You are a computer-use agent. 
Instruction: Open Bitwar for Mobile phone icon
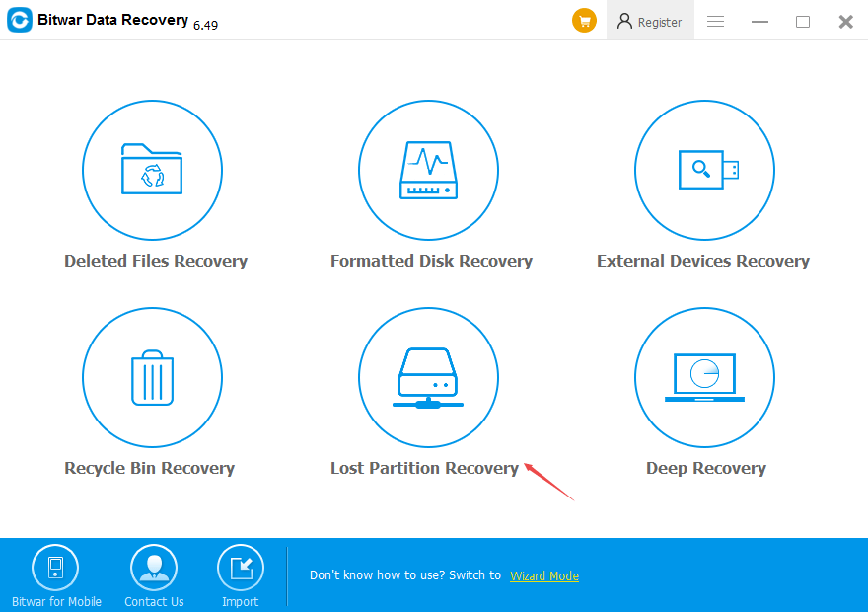[x=55, y=568]
